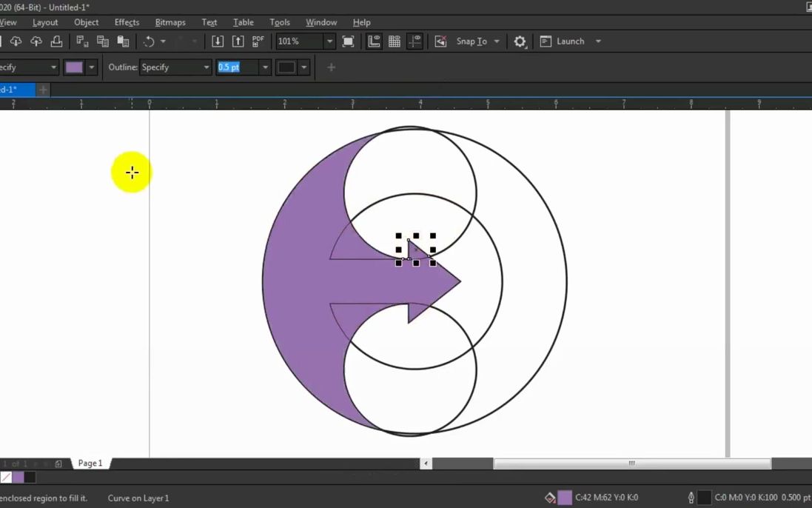
Task: Click the Launch button
Action: (569, 41)
